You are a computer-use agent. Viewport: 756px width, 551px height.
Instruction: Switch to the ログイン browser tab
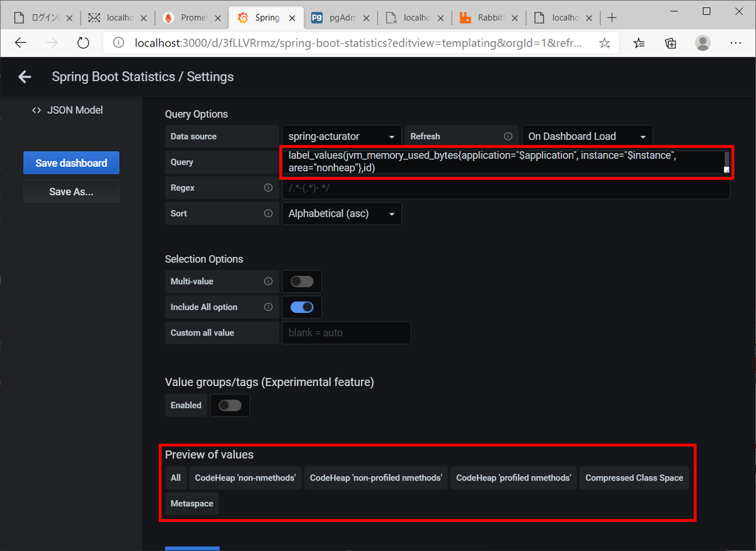(42, 18)
